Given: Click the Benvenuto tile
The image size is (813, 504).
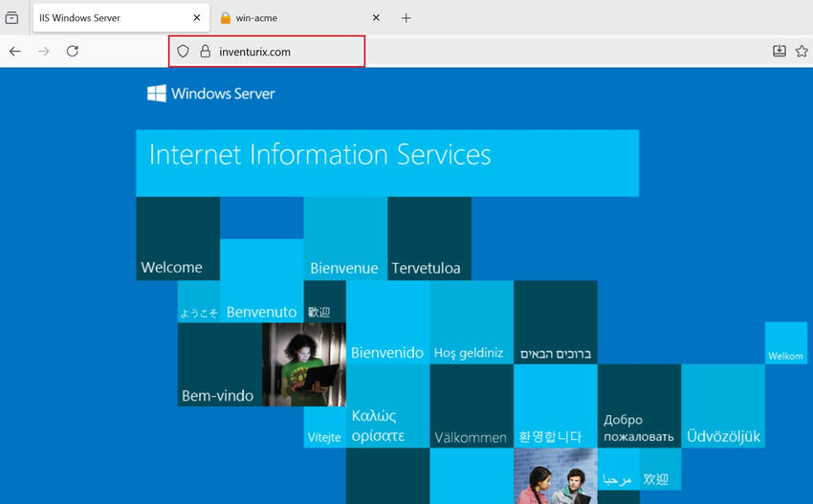Looking at the screenshot, I should [262, 280].
